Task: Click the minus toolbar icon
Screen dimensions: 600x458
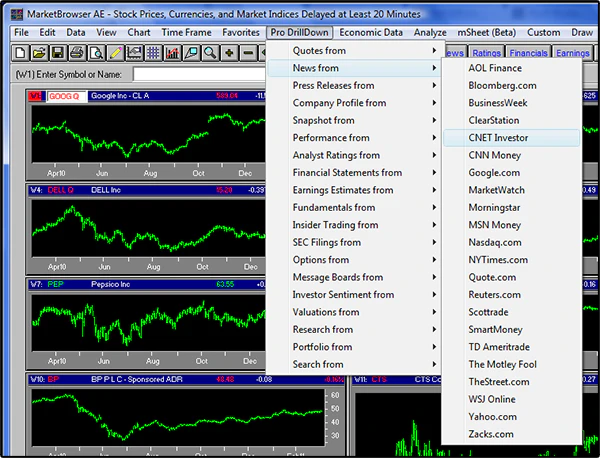Action: 248,53
